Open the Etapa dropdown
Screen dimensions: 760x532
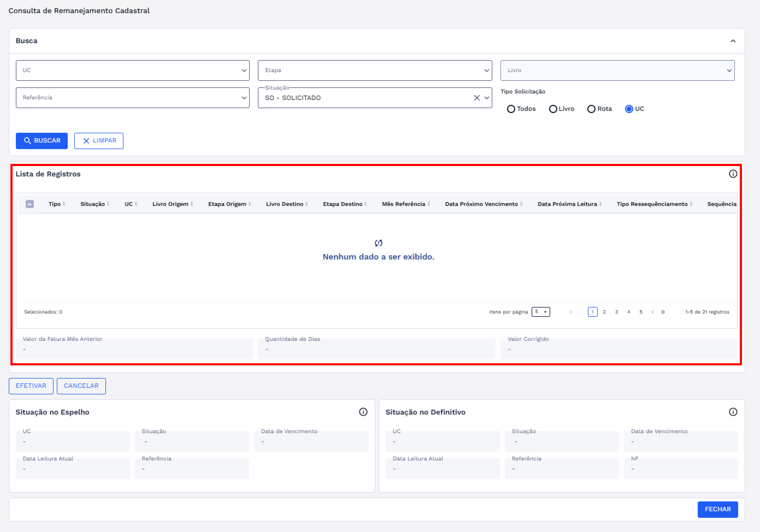375,70
